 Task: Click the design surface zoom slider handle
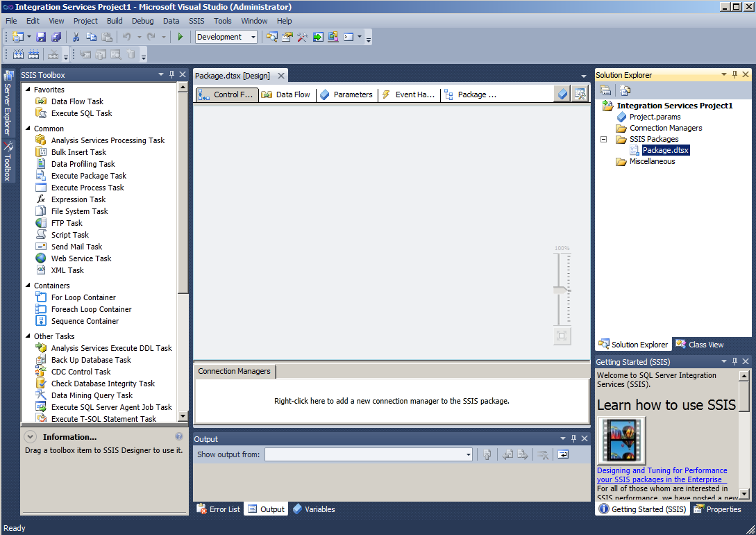[x=562, y=290]
